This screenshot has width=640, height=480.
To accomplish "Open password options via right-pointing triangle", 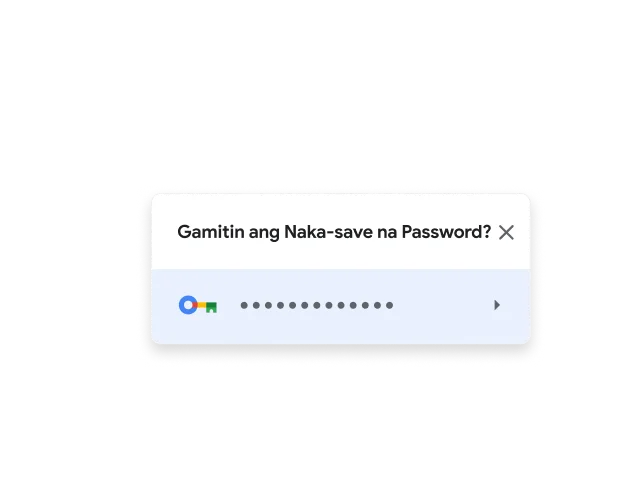I will [x=496, y=305].
